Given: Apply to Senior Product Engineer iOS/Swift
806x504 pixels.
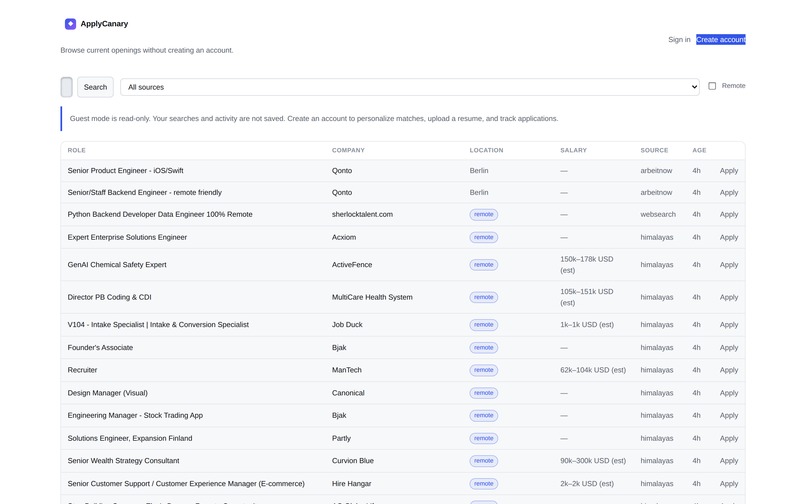Looking at the screenshot, I should point(728,171).
